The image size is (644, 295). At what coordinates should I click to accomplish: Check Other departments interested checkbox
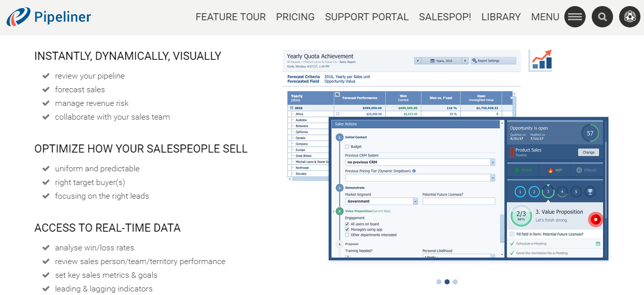click(347, 235)
